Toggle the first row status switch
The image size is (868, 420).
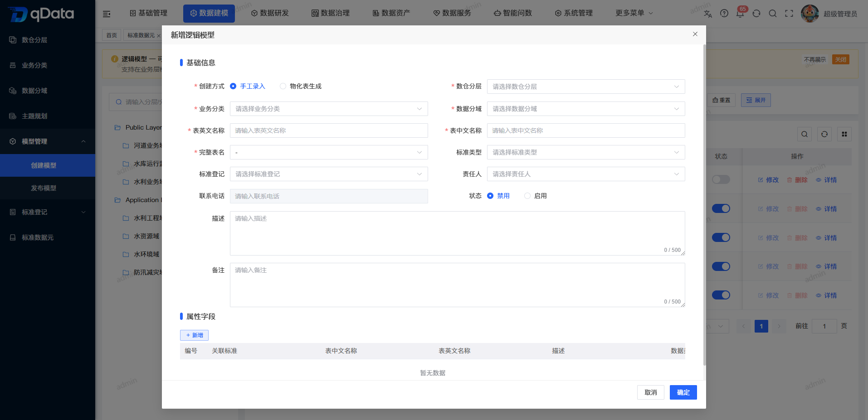pos(721,179)
